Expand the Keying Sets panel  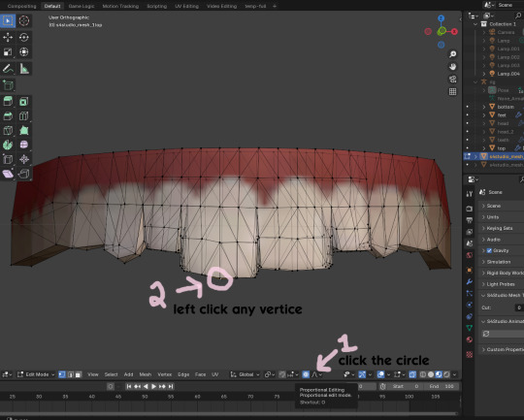tap(501, 228)
